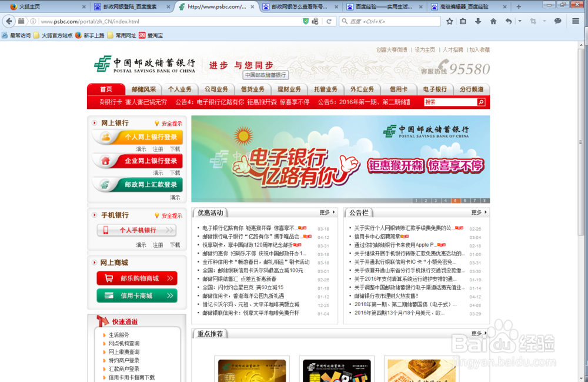Open the bookmarks list icon in toolbar
The height and width of the screenshot is (382, 588).
[463, 21]
